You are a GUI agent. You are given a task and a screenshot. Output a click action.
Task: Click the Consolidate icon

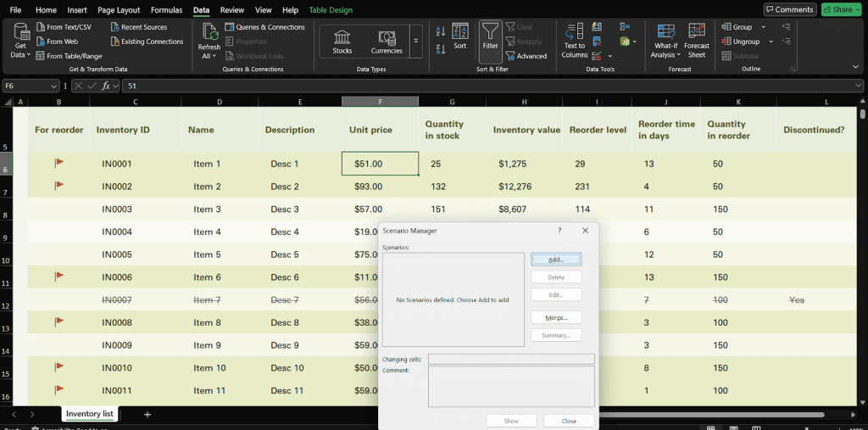coord(625,26)
